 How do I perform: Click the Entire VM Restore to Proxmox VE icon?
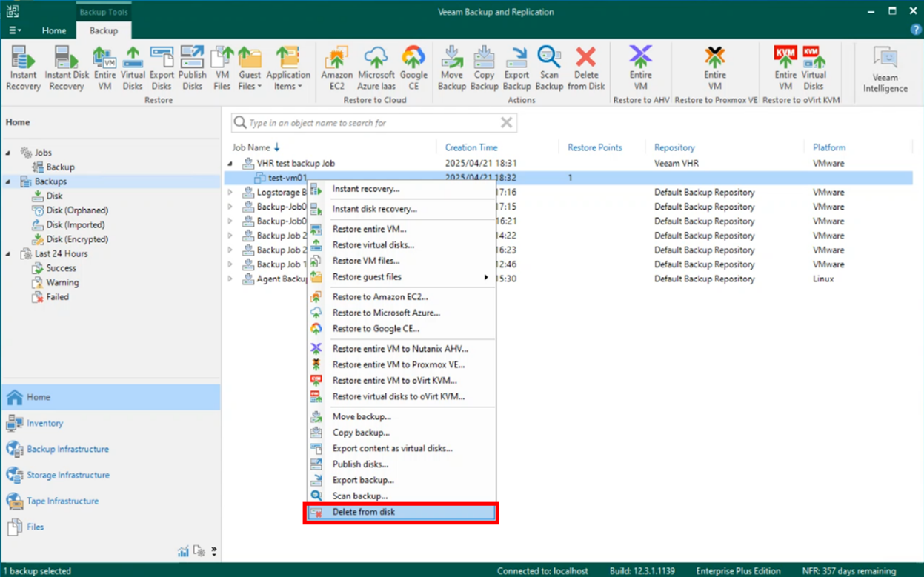[x=714, y=68]
